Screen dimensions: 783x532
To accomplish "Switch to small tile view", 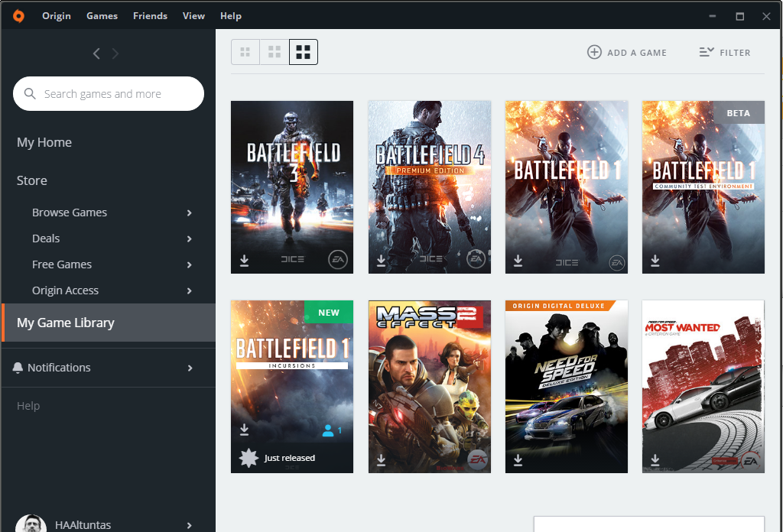I will pos(245,52).
